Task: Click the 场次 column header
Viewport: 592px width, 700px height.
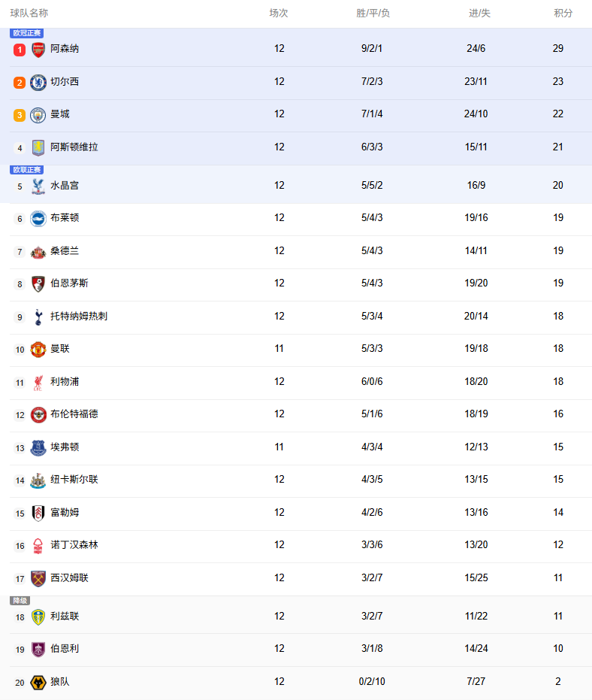Action: (279, 14)
